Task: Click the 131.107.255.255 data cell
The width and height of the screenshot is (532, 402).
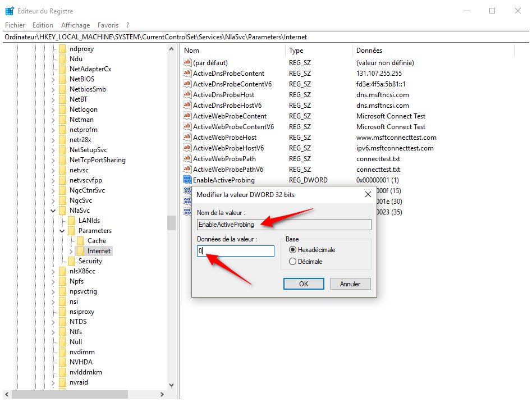Action: click(x=379, y=74)
